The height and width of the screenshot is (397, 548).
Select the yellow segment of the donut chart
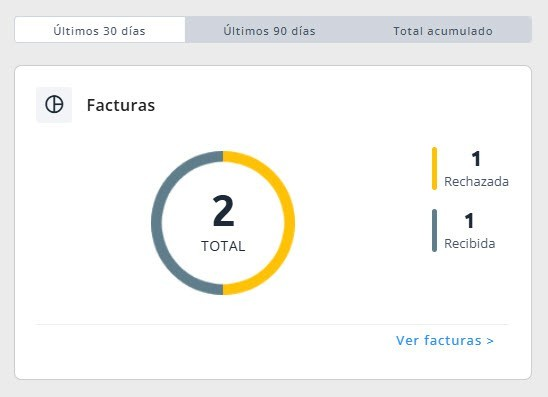coord(289,223)
